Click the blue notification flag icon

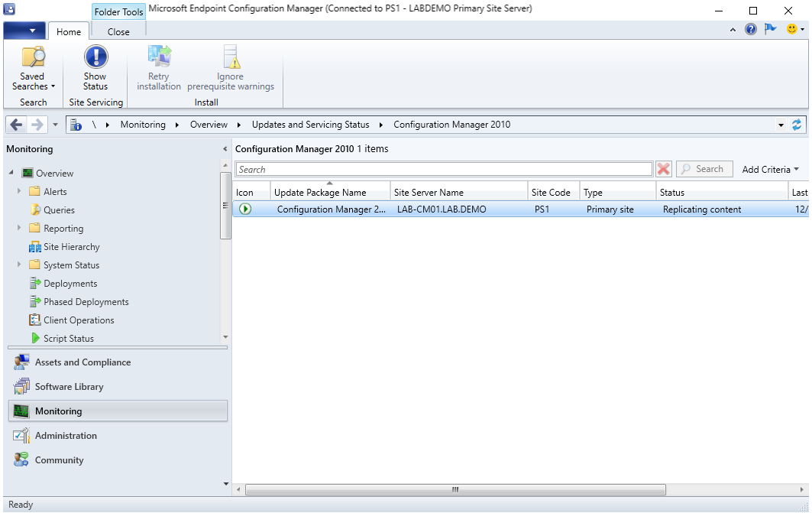click(x=771, y=29)
